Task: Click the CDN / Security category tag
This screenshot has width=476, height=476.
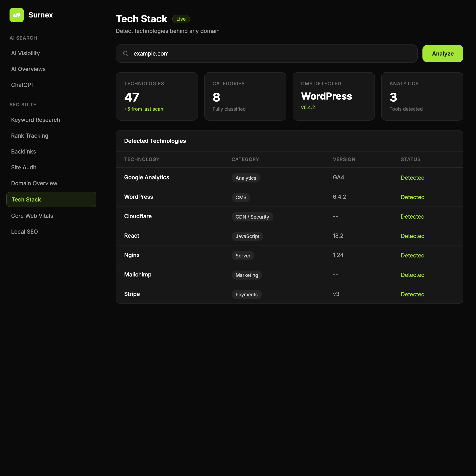Action: click(x=252, y=217)
